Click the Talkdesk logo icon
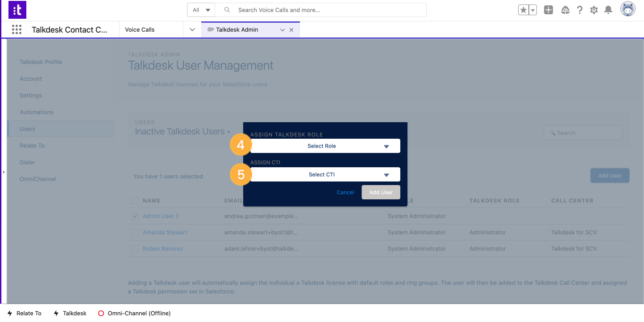Viewport: 644px width, 322px height. click(x=17, y=10)
